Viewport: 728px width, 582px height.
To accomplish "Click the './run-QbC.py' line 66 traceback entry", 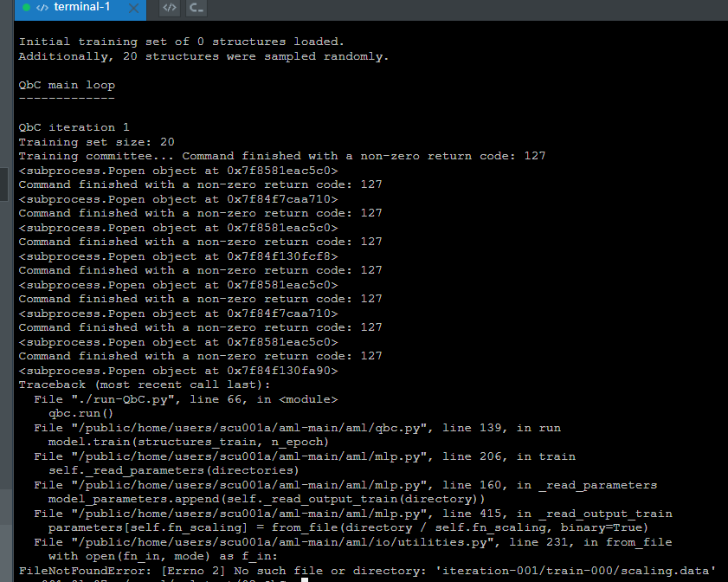I will coord(186,399).
